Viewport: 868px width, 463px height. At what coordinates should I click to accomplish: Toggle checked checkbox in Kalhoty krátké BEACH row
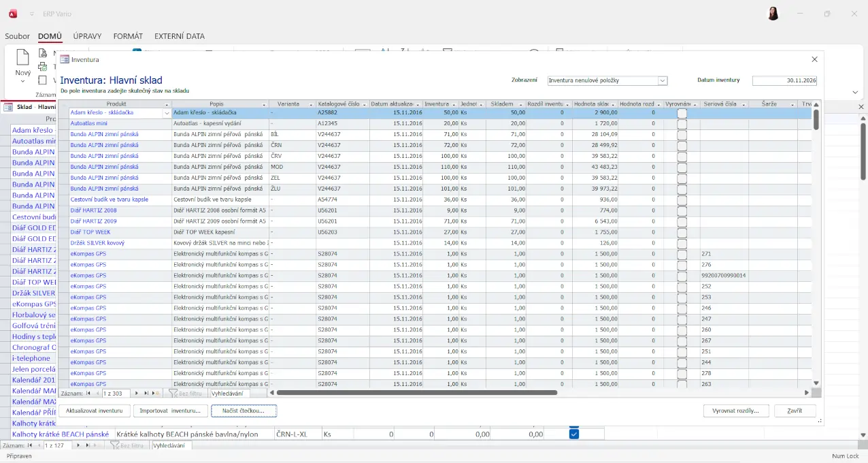(573, 434)
